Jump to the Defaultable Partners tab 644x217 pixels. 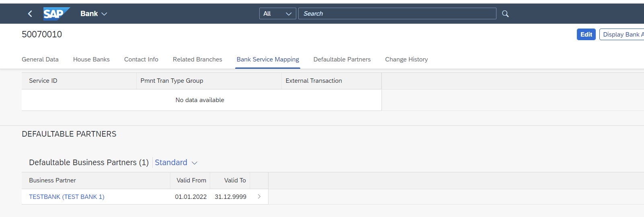pyautogui.click(x=342, y=59)
